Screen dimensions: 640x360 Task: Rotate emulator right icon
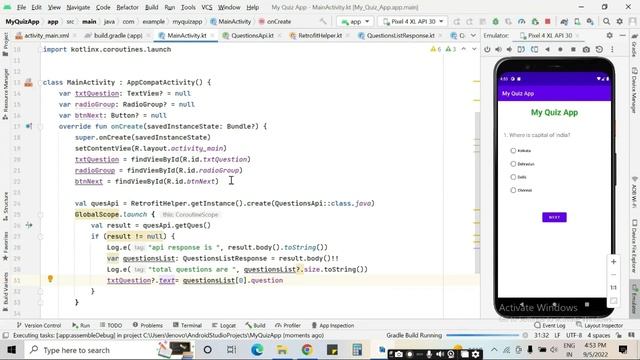pyautogui.click(x=534, y=49)
